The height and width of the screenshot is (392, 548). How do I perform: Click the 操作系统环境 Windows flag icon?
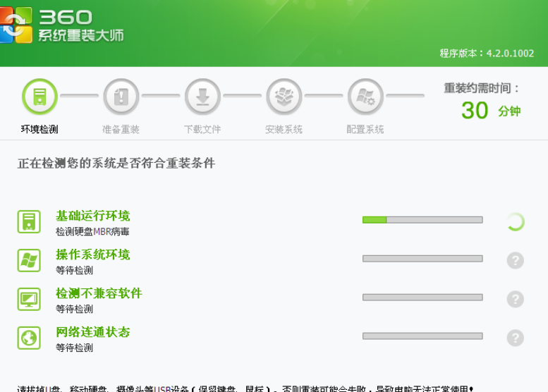click(29, 260)
